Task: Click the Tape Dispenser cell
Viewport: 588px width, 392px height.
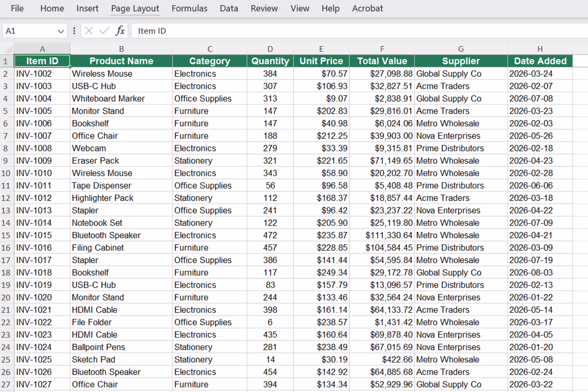Action: [122, 186]
